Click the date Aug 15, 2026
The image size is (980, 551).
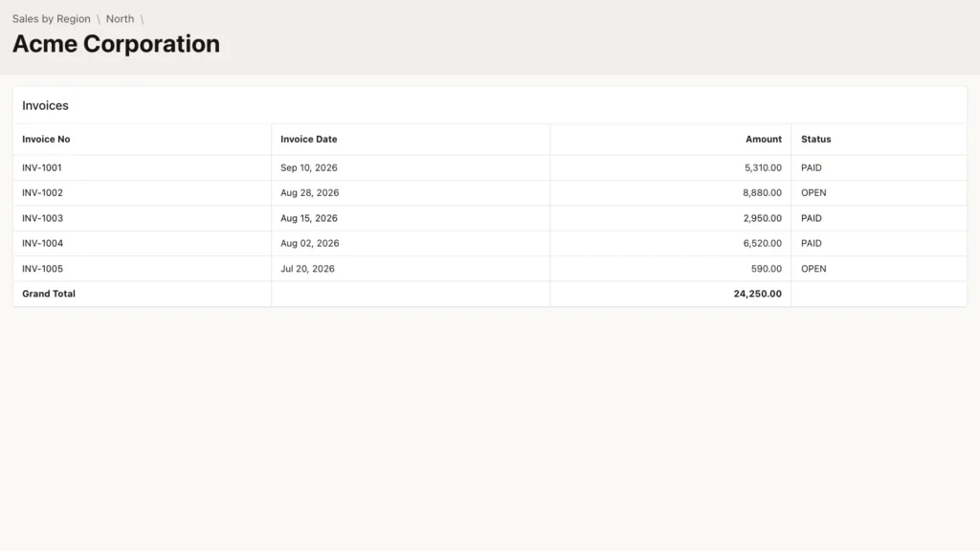tap(309, 219)
